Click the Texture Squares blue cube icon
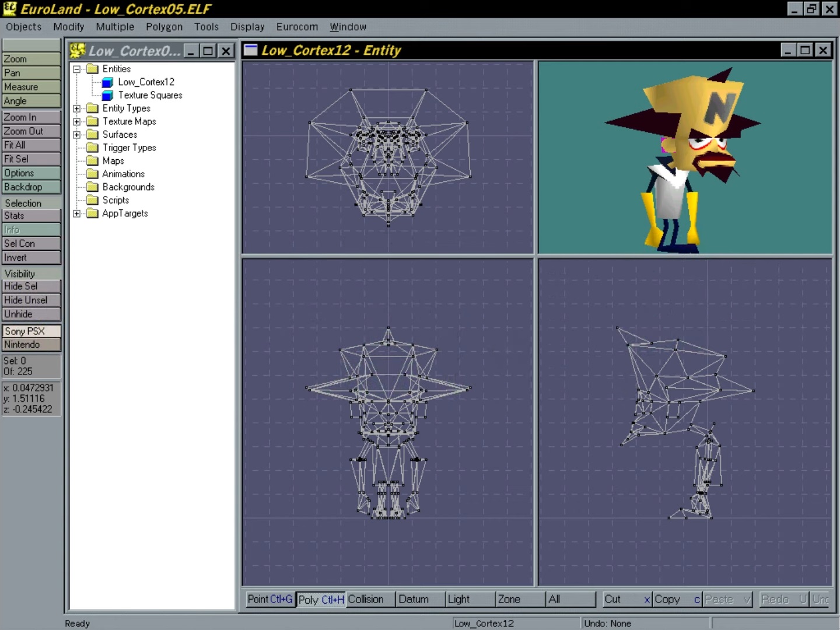Viewport: 840px width, 630px height. 107,95
